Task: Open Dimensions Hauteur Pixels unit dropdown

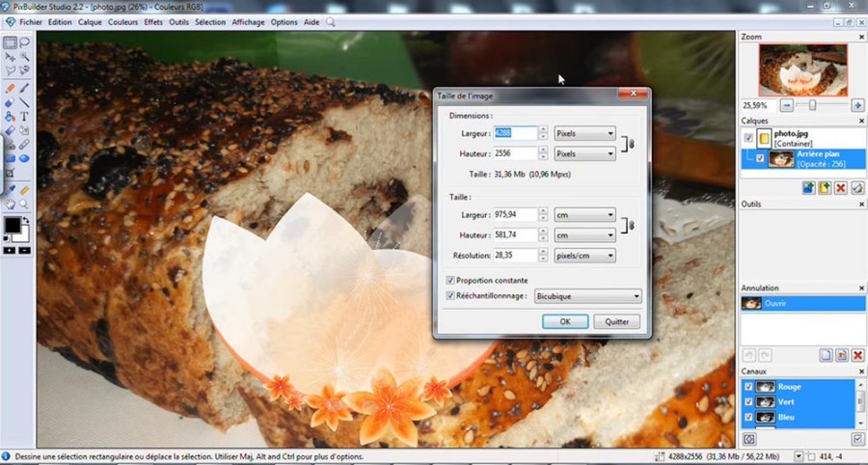Action: click(584, 154)
